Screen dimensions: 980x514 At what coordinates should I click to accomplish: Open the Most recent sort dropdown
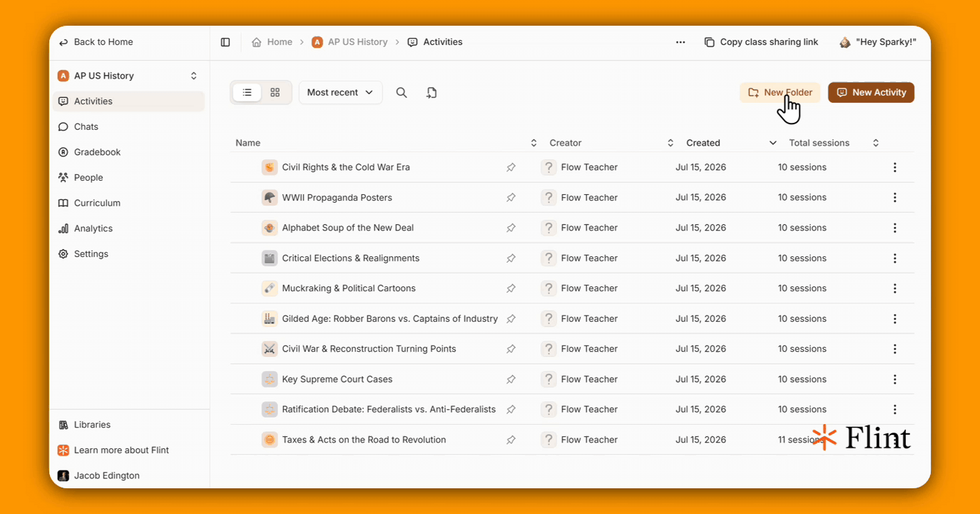(x=340, y=93)
